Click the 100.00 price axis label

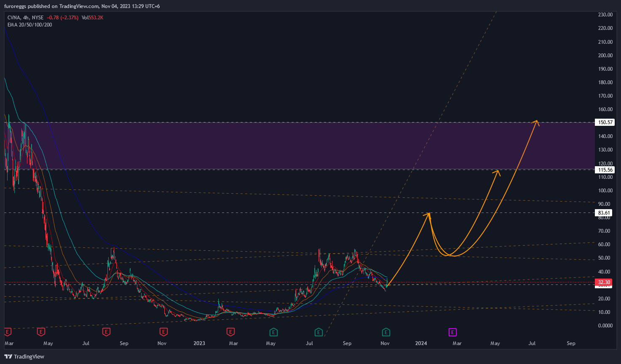pos(605,190)
